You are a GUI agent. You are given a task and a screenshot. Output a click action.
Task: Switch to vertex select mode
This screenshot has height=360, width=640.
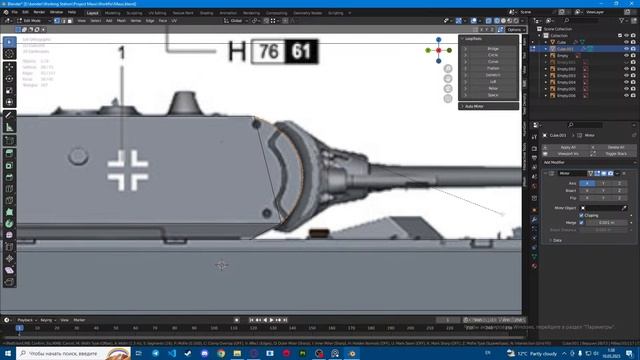[x=57, y=20]
